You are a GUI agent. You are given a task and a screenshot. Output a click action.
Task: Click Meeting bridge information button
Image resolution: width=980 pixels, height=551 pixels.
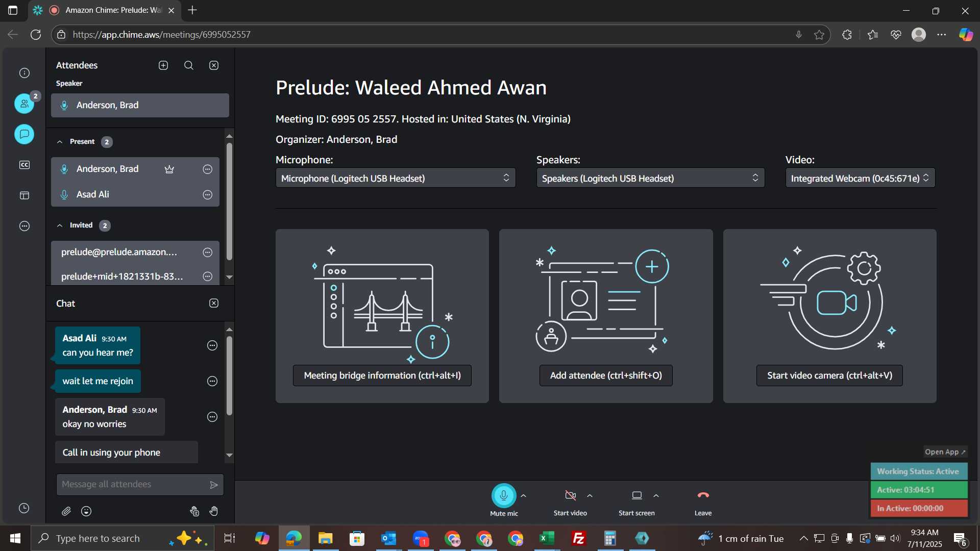[382, 375]
